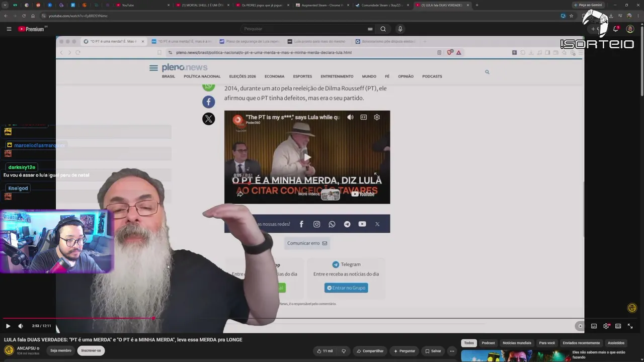Open the PODCASTS menu item

(x=432, y=76)
